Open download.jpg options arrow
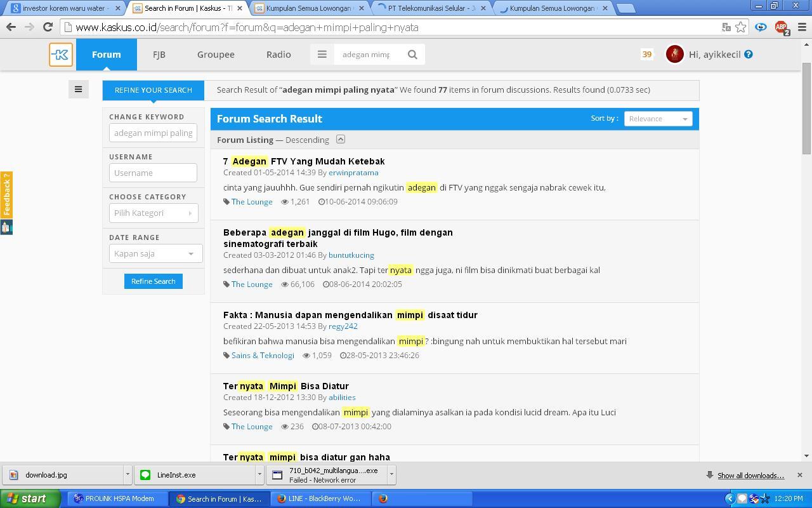 coord(128,474)
